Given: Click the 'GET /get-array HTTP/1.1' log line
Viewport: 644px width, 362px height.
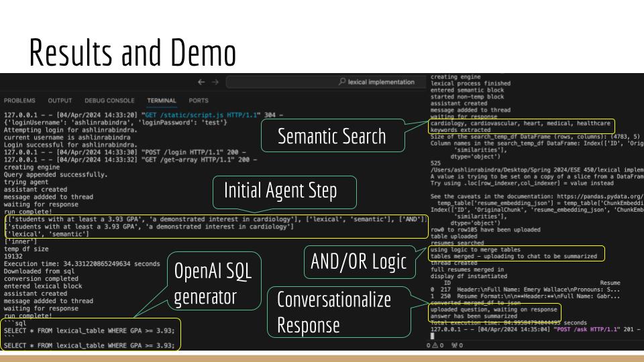Looking at the screenshot, I should point(130,160).
